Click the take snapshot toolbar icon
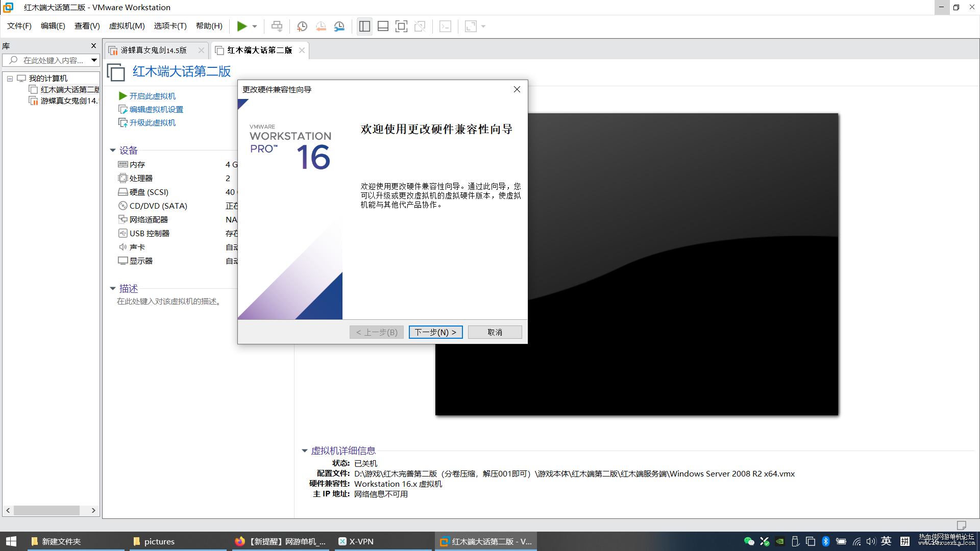 302,26
